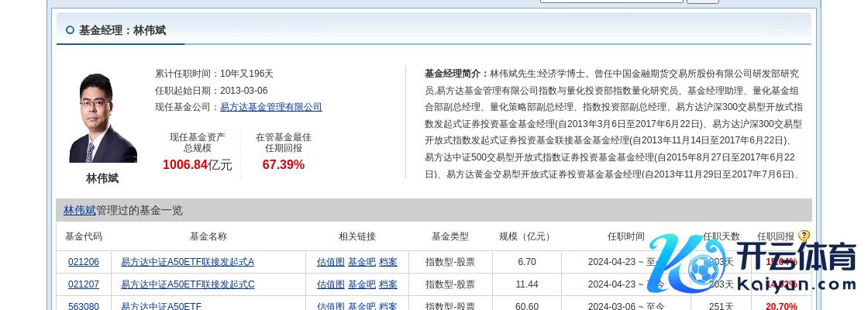This screenshot has width=868, height=310.
Task: Click manager photo of 林伟斌
Action: point(103,118)
